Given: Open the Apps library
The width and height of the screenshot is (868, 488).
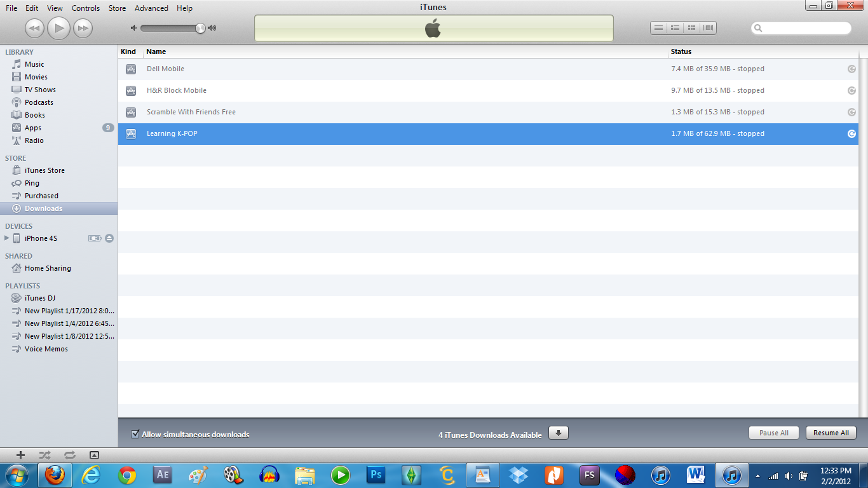Looking at the screenshot, I should (32, 128).
